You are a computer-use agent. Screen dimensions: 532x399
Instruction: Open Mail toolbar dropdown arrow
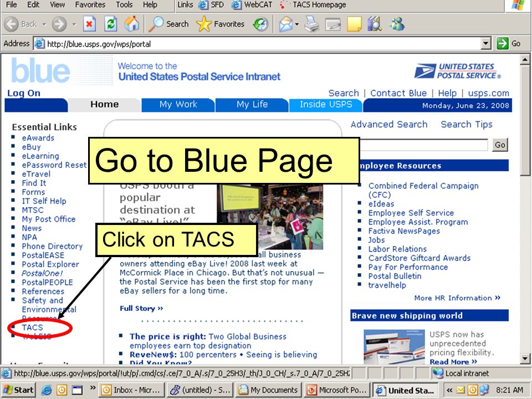(297, 24)
